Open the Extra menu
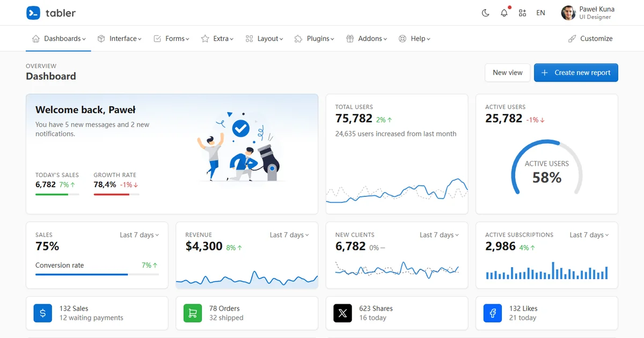The width and height of the screenshot is (644, 338). coord(217,39)
